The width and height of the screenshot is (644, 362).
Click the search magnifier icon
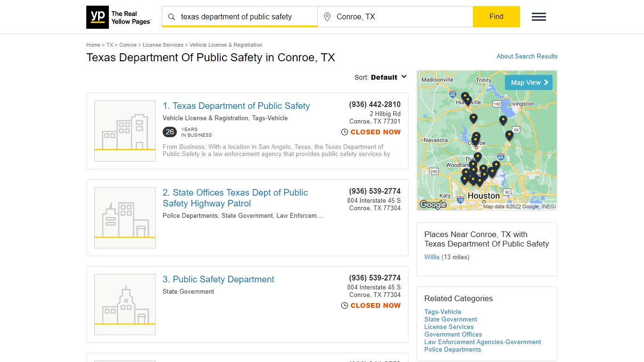coord(172,17)
